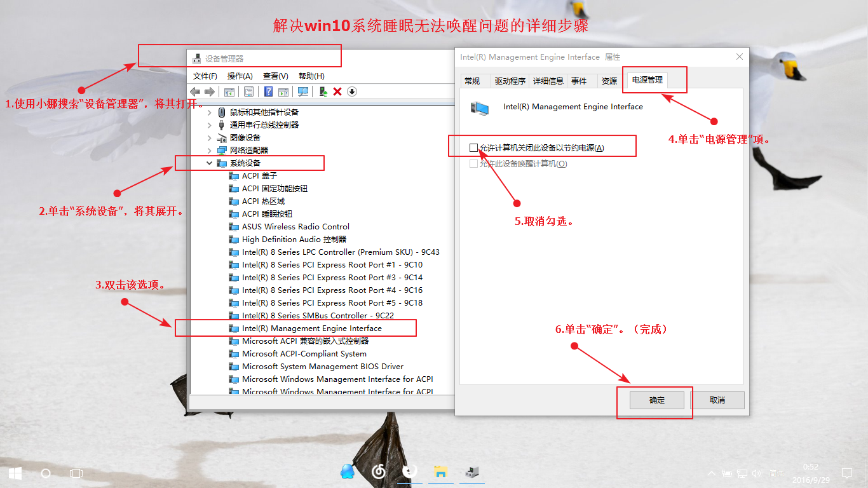Click the black down-arrow circle toolbar icon
This screenshot has height=488, width=868.
pos(352,91)
